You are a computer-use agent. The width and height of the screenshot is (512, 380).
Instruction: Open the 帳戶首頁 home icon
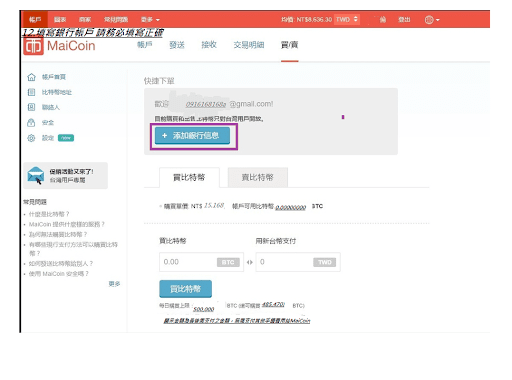pyautogui.click(x=31, y=77)
